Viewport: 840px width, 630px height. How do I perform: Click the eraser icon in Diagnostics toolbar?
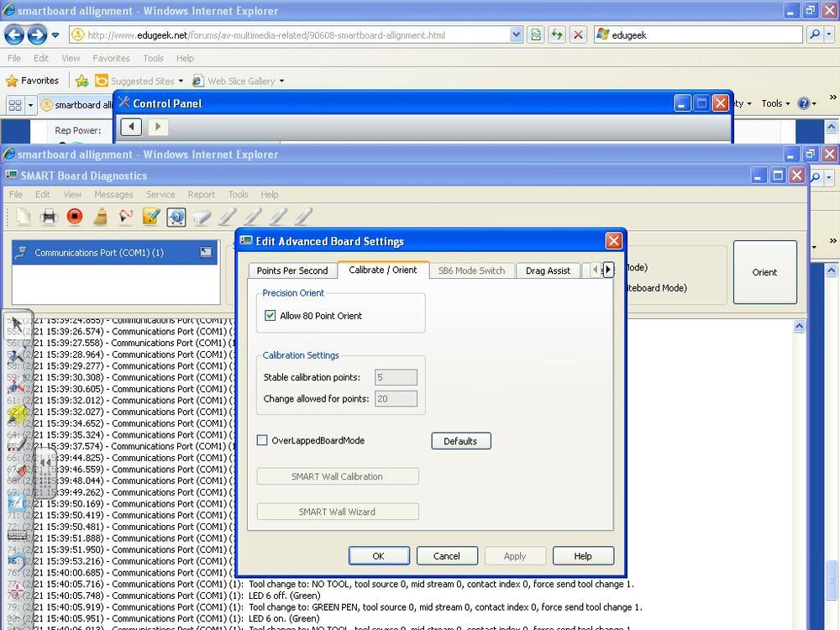(202, 217)
